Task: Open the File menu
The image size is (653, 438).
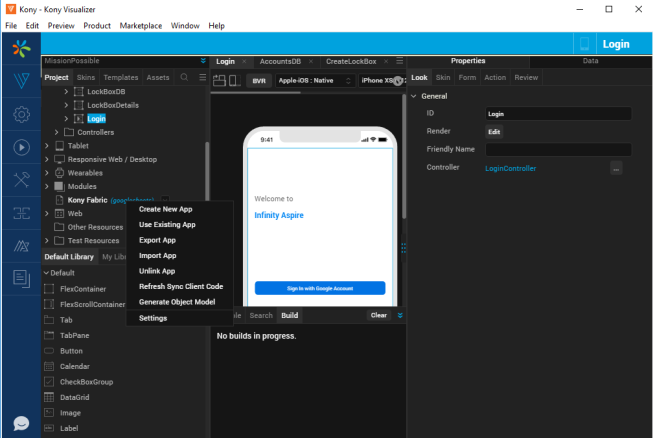Action: point(11,26)
